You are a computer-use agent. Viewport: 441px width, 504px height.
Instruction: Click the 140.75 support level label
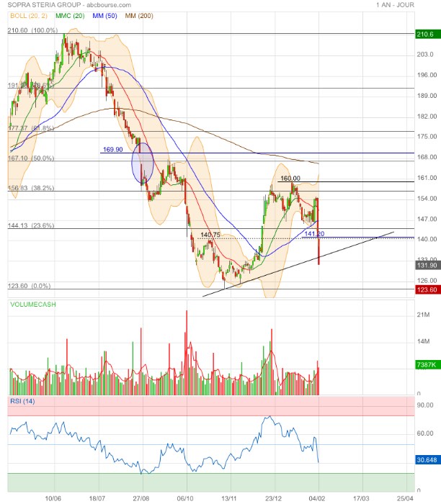(x=210, y=235)
